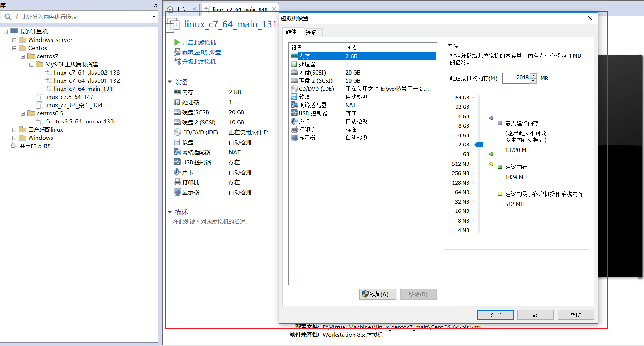Click the USB controller icon in the dialog list
644x346 pixels.
click(x=294, y=113)
